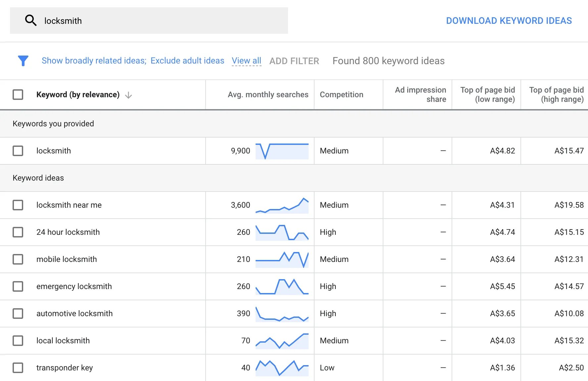Click the sort arrow beside Keyword header
The width and height of the screenshot is (588, 381).
tap(128, 95)
